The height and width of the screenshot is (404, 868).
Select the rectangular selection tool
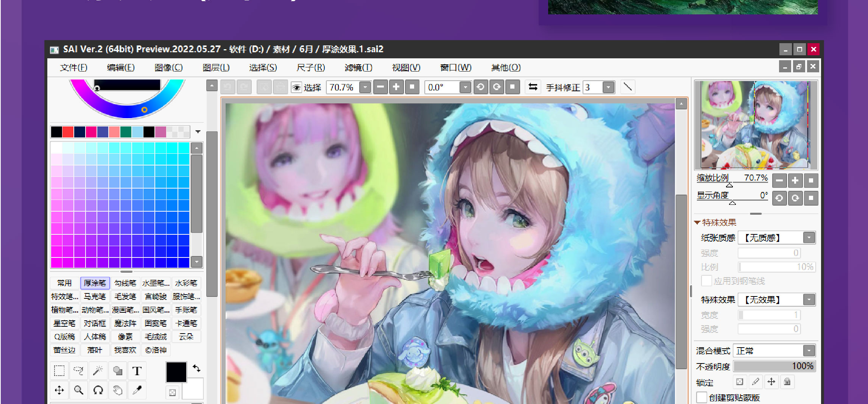click(59, 371)
